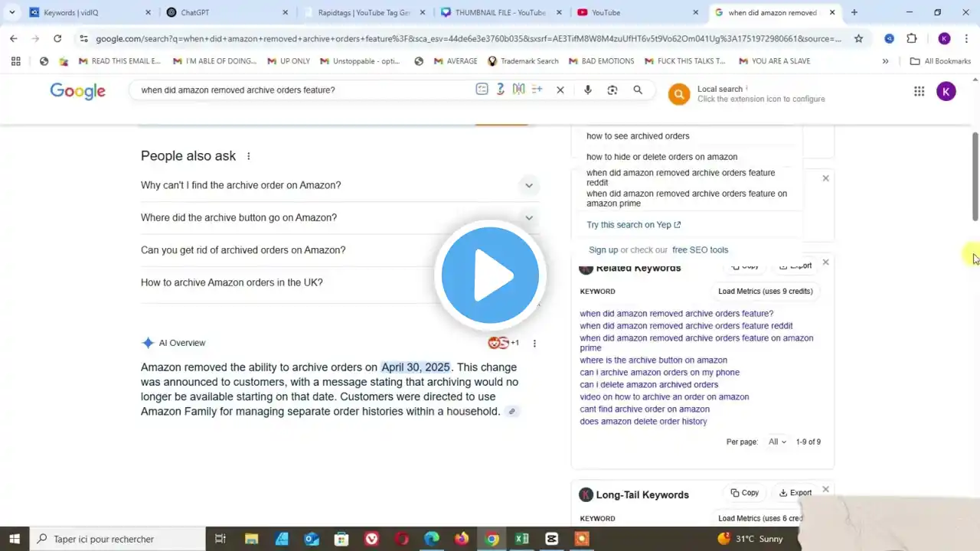Open the Chrome profile avatar K in toolbar

[944, 38]
